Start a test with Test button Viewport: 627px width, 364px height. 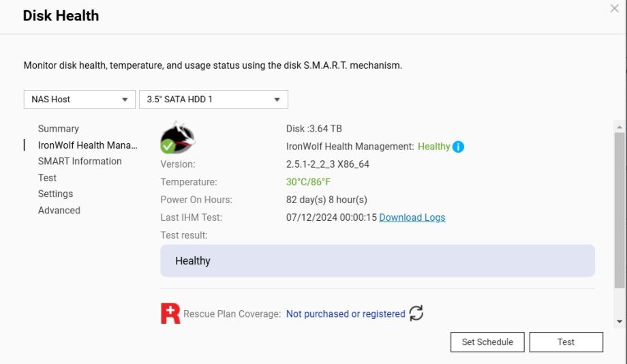click(566, 342)
